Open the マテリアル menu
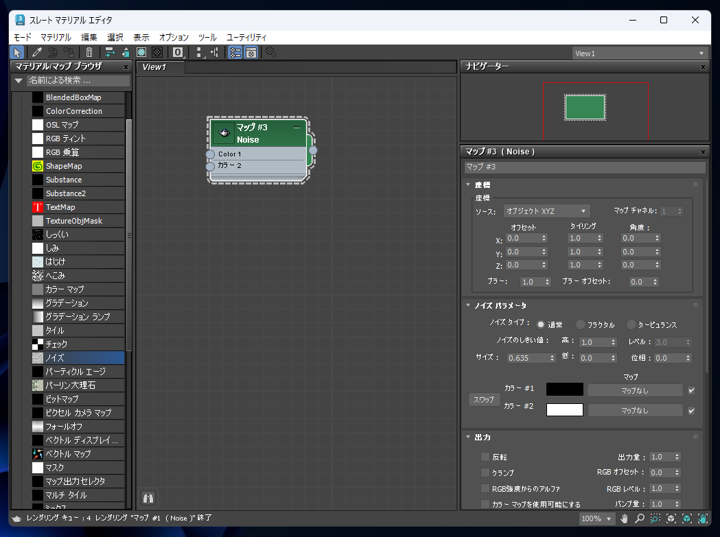The image size is (720, 537). pyautogui.click(x=56, y=38)
